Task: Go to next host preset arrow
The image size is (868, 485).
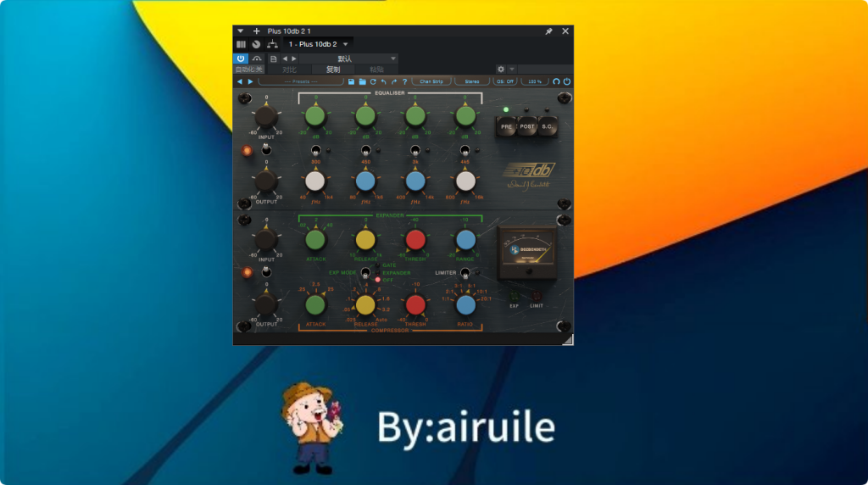Action: pos(294,59)
